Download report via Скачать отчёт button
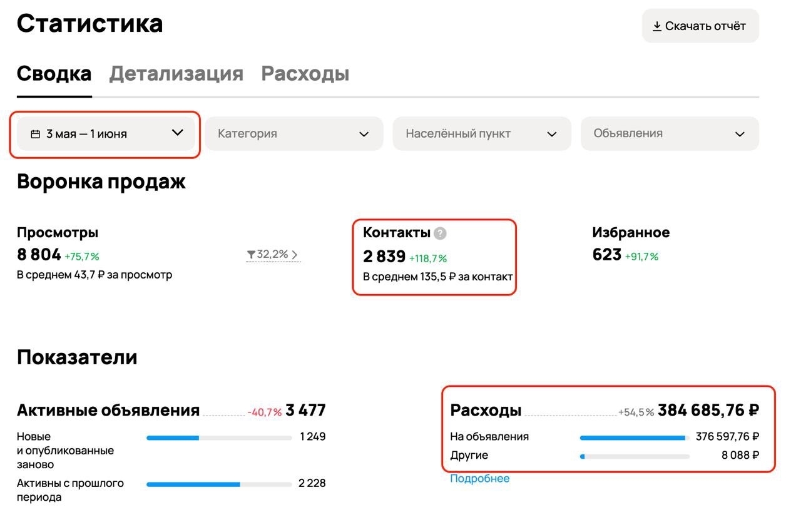Viewport: 801px width, 532px height. point(700,26)
